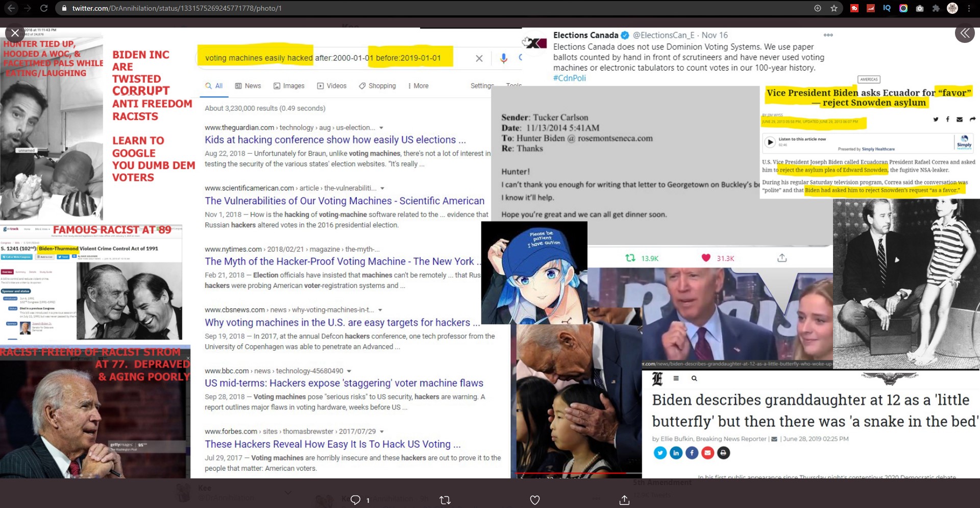The width and height of the screenshot is (980, 508).
Task: Share Snowden article on Twitter icon
Action: coord(936,119)
